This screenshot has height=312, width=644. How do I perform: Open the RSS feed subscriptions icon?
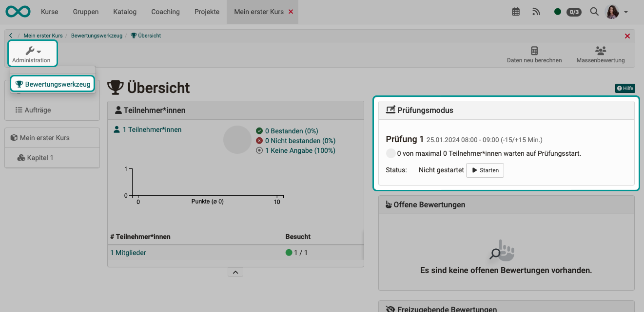[536, 11]
